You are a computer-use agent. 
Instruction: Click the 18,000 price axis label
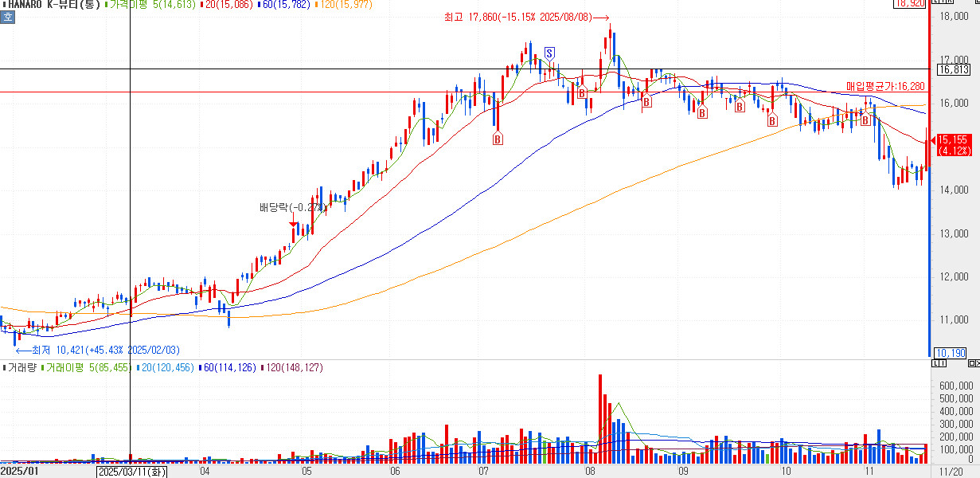tap(955, 16)
